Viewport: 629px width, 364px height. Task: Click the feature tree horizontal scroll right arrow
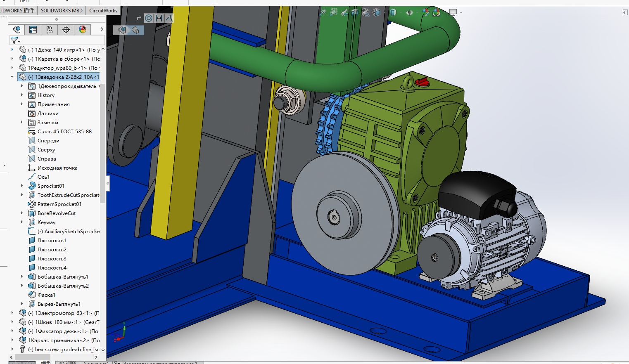click(96, 357)
